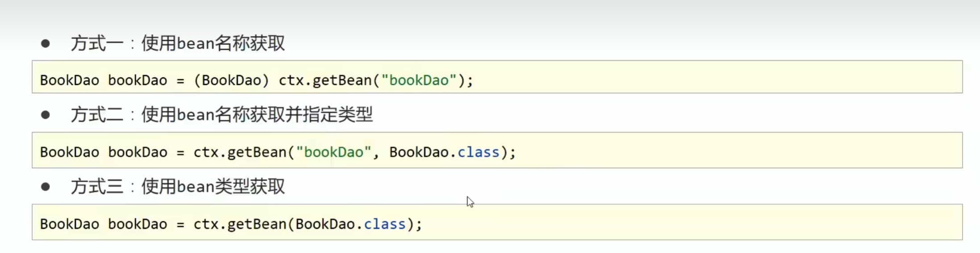
Task: Click the equals sign in third code line
Action: (x=180, y=224)
